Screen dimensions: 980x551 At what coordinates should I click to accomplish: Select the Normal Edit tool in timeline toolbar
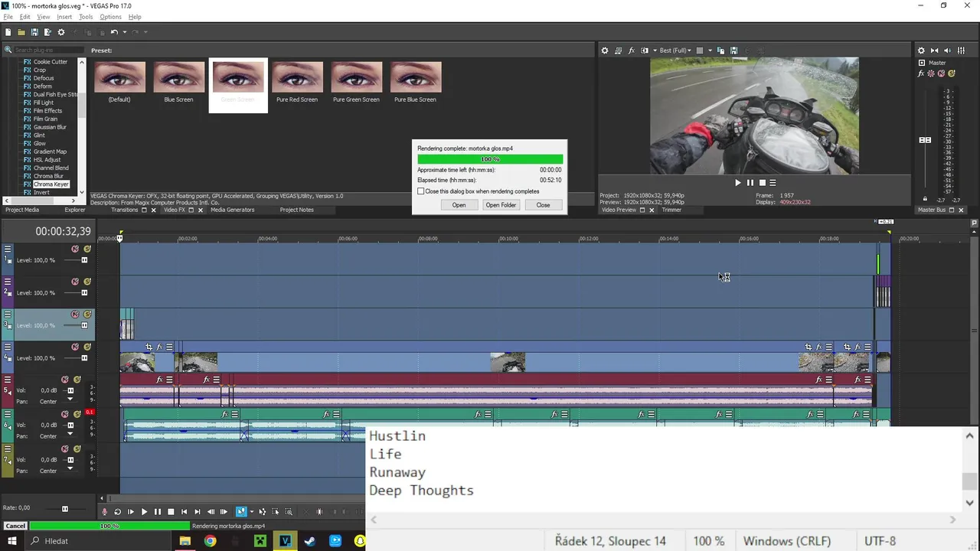[241, 512]
